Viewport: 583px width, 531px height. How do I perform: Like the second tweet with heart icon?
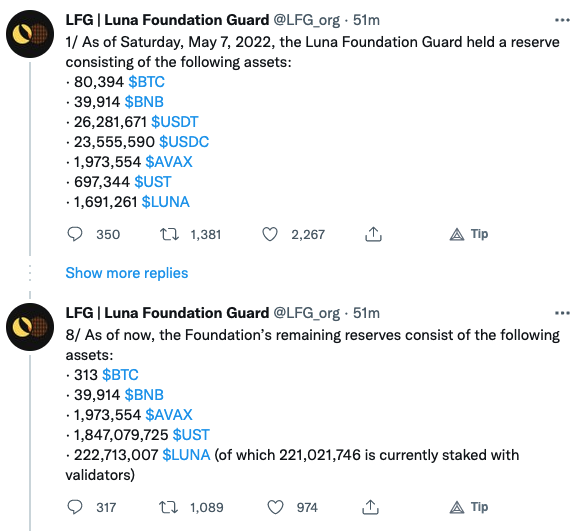pyautogui.click(x=276, y=507)
